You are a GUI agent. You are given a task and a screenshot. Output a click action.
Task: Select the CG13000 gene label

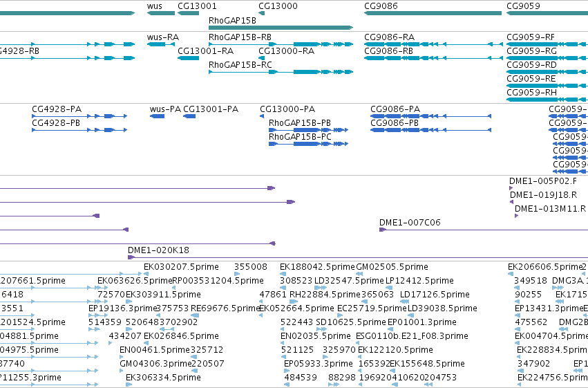point(278,6)
